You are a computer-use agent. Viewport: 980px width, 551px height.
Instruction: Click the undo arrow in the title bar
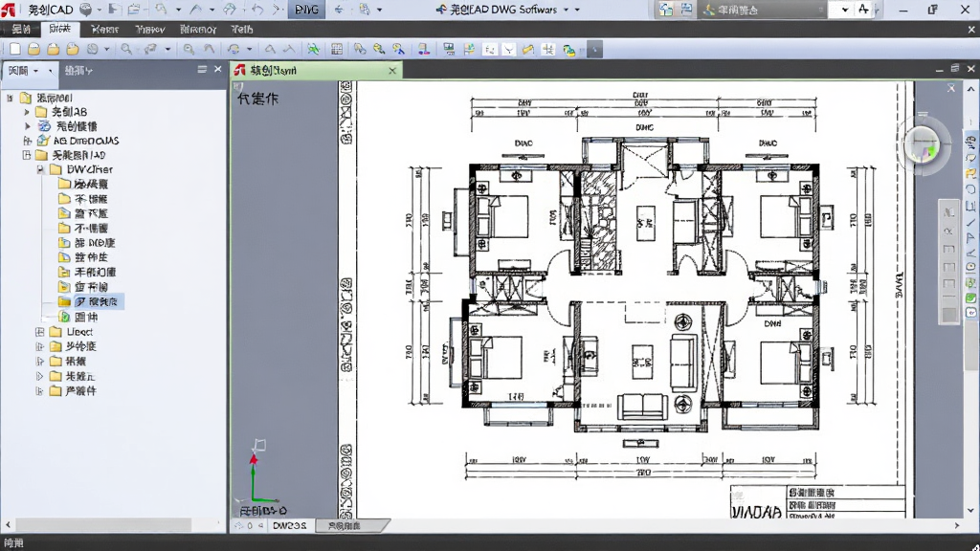pyautogui.click(x=257, y=10)
